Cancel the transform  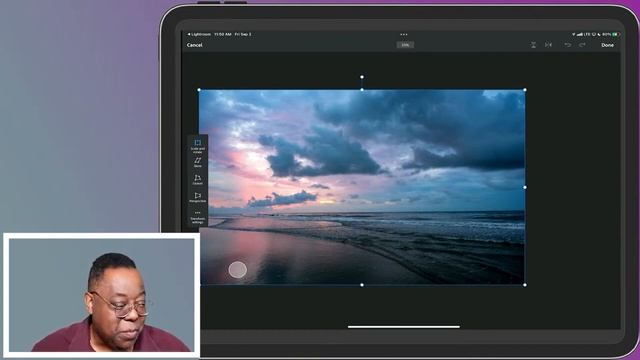pyautogui.click(x=194, y=45)
